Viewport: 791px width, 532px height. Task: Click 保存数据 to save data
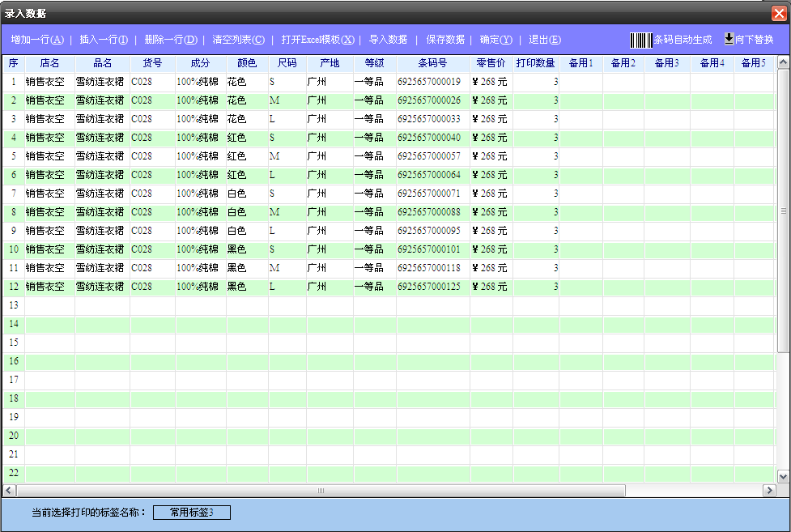click(x=445, y=40)
